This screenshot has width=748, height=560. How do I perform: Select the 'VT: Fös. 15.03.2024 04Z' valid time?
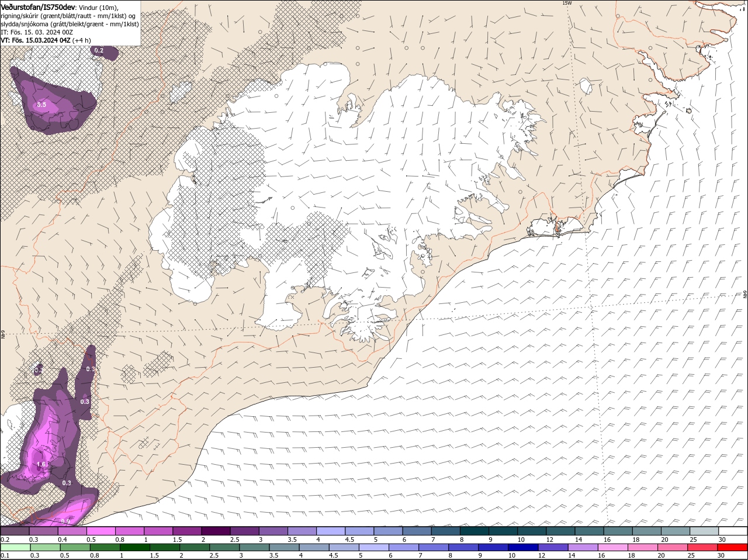point(36,40)
